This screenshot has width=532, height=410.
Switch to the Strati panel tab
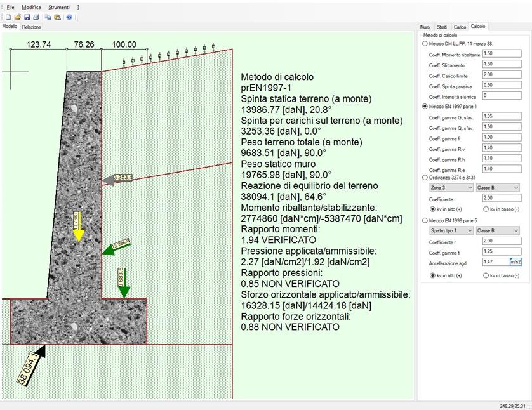441,27
